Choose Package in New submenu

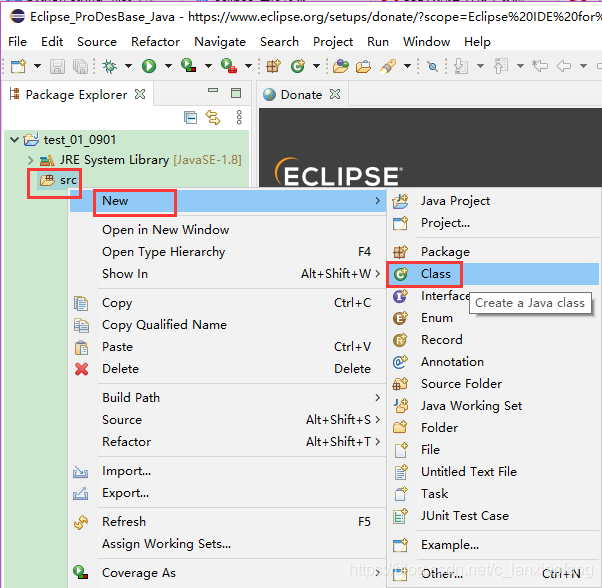[494, 252]
